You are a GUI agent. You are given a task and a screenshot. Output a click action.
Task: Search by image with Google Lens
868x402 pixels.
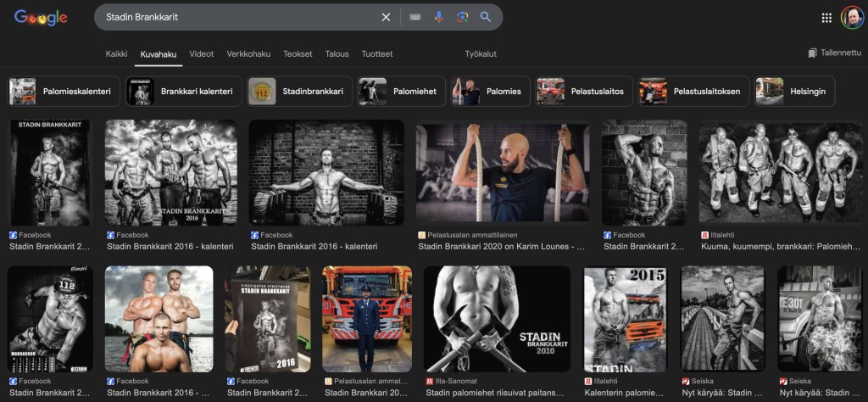coord(462,17)
